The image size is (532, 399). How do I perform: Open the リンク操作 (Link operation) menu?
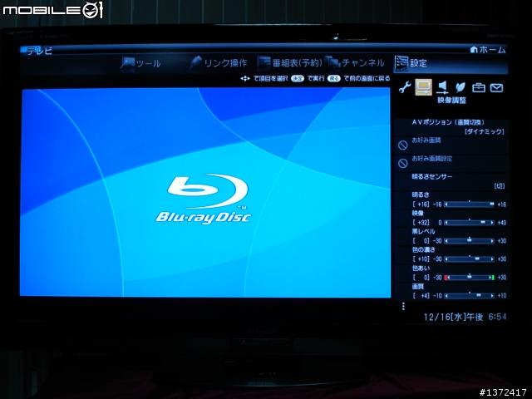[218, 63]
